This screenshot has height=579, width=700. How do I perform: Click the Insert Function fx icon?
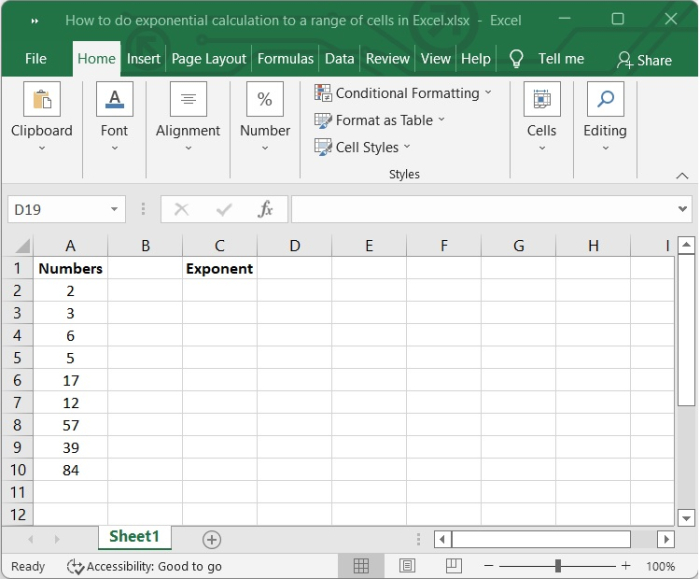[x=265, y=209]
